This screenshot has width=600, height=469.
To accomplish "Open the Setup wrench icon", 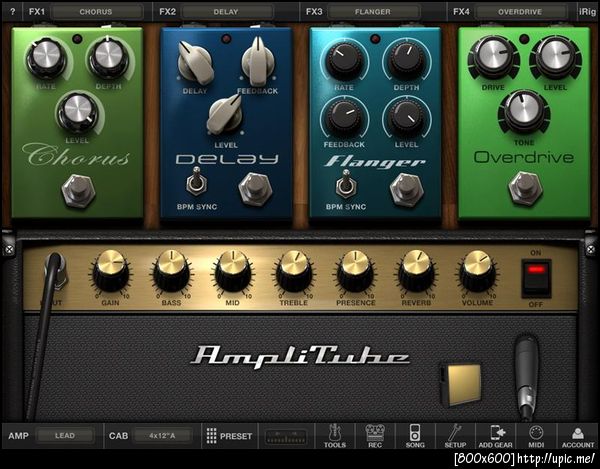I will (455, 436).
